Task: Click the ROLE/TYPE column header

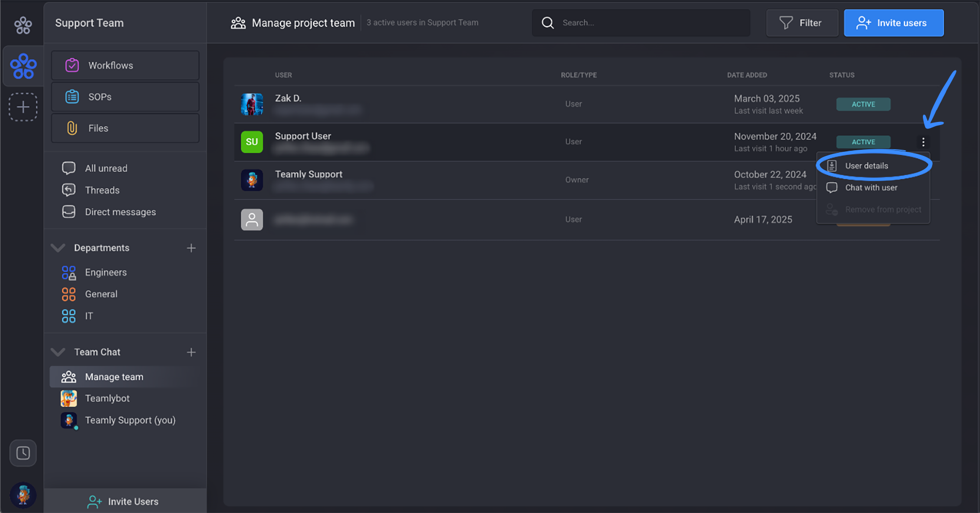Action: [x=579, y=75]
